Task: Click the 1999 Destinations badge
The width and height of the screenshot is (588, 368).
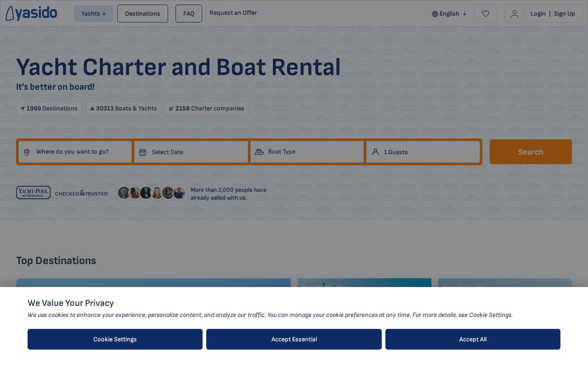Action: 49,109
